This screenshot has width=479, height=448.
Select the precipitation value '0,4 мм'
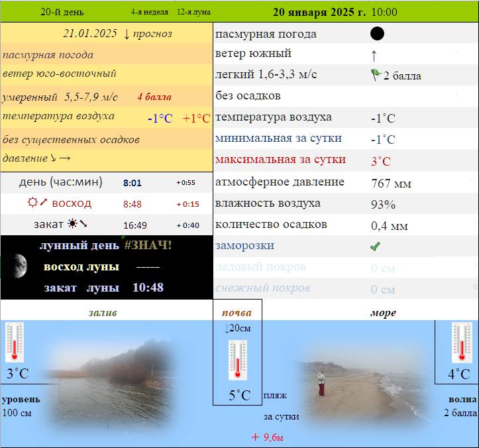pyautogui.click(x=390, y=226)
